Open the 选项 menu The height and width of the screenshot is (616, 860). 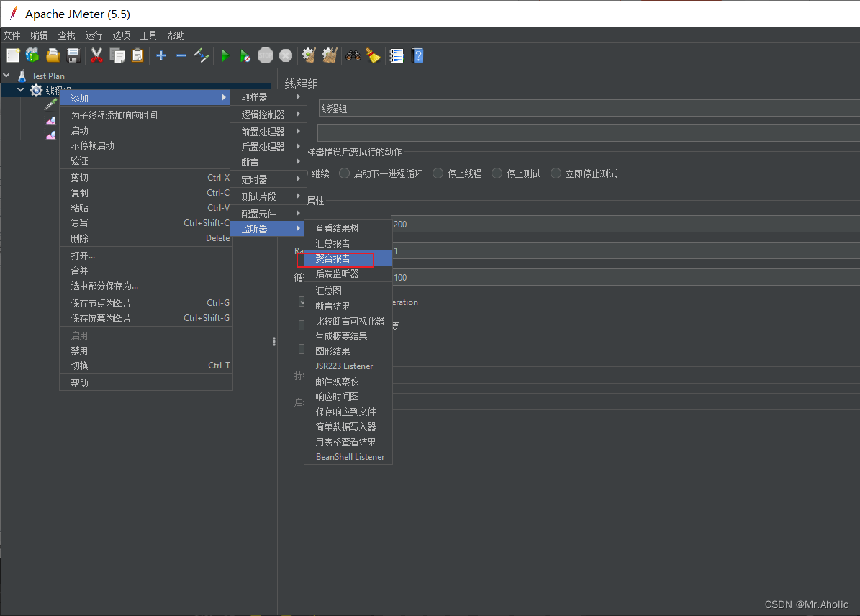pos(121,35)
